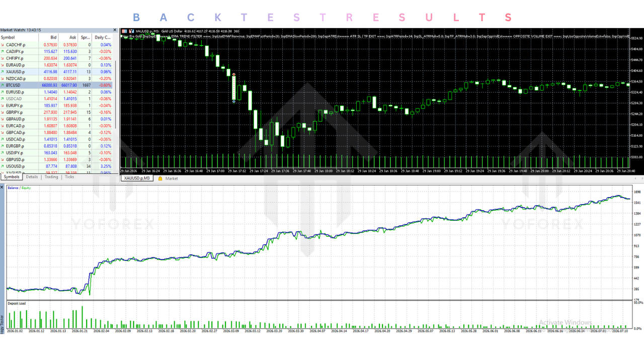Select the GBPUSD.p symbol row
The height and width of the screenshot is (362, 644).
coord(56,159)
